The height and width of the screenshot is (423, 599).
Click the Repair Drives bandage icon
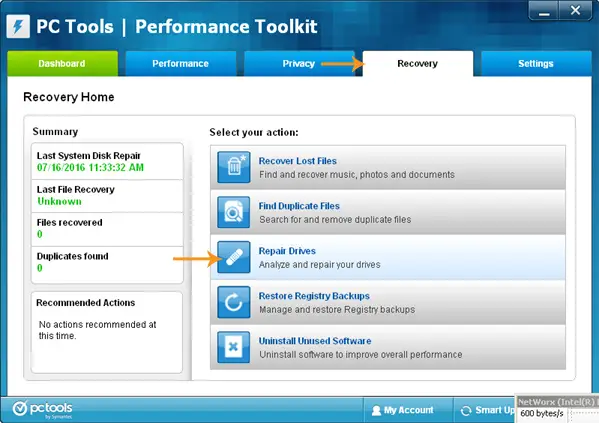tap(234, 257)
